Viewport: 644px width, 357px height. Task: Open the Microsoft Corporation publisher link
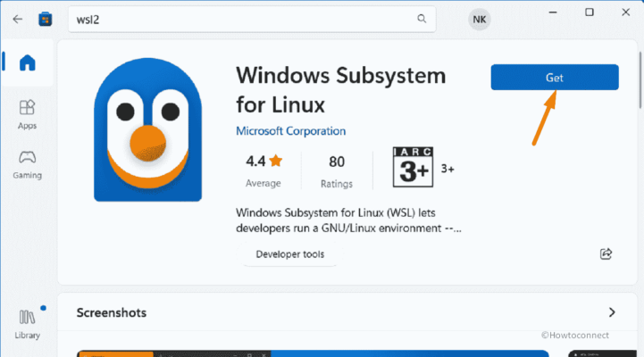(x=291, y=131)
